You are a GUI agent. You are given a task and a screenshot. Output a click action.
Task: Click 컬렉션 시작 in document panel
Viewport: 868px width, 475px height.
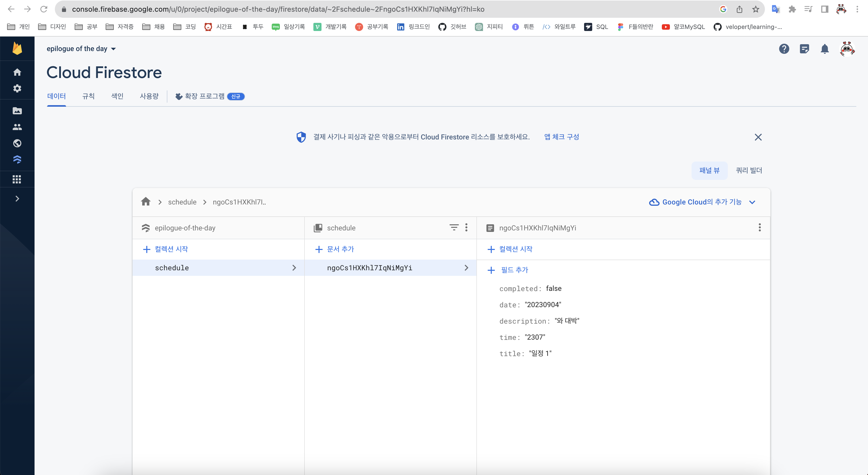point(510,249)
